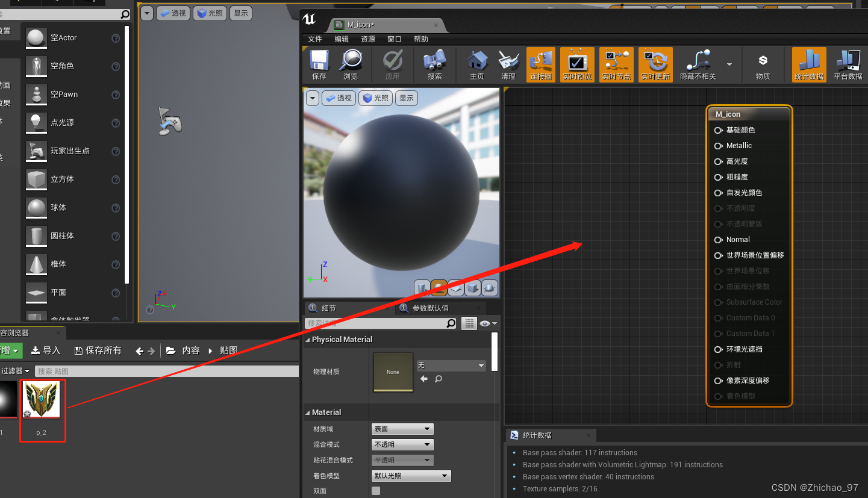
Task: Toggle 统计数据 (Stats) toolbar button
Action: click(808, 64)
